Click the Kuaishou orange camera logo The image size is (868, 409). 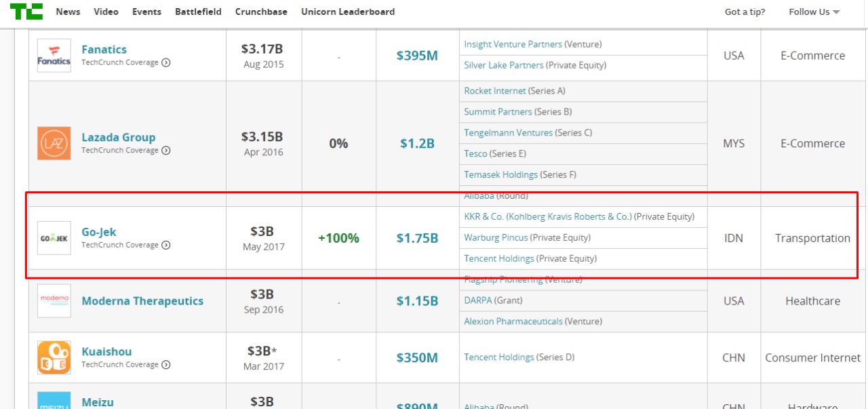54,357
